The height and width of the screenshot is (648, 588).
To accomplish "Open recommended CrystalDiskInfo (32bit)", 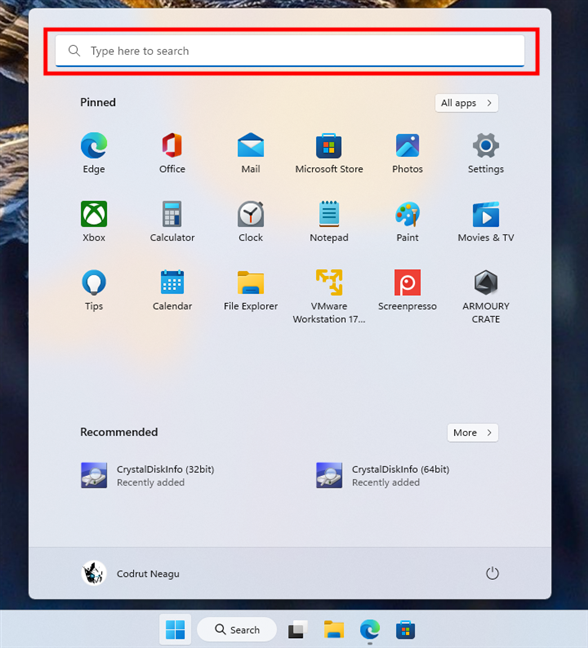I will (148, 475).
